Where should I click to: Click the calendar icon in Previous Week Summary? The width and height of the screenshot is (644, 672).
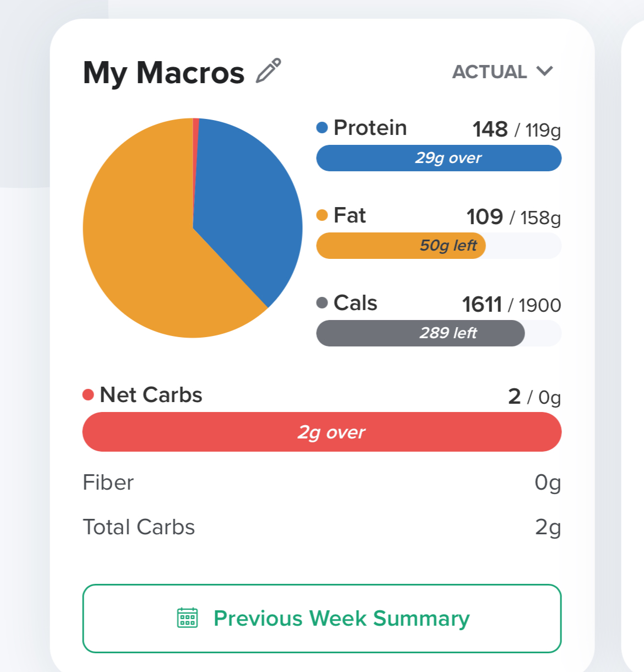(x=187, y=618)
